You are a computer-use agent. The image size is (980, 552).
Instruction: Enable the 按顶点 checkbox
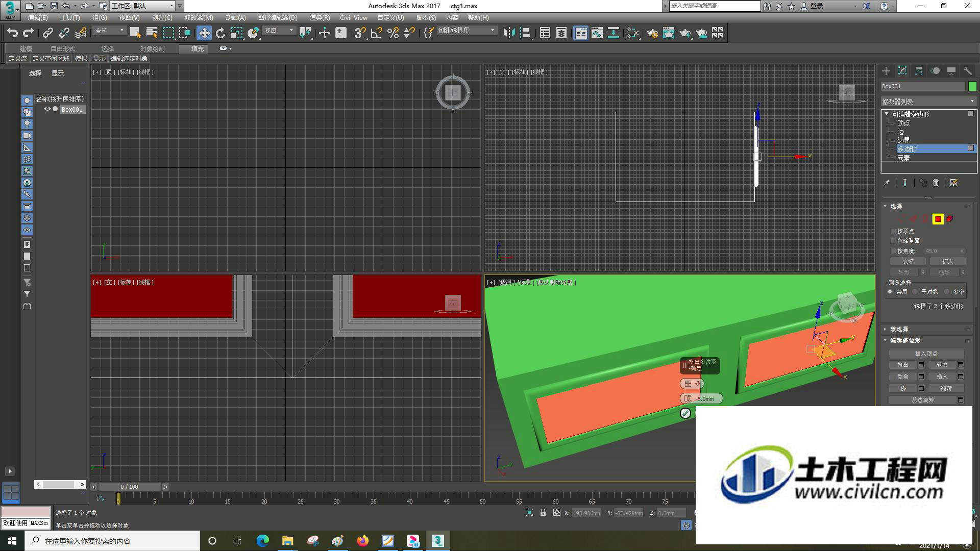(x=893, y=231)
